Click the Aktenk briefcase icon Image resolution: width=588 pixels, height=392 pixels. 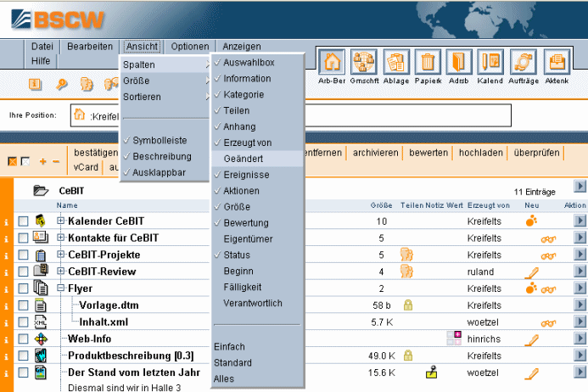click(x=557, y=62)
